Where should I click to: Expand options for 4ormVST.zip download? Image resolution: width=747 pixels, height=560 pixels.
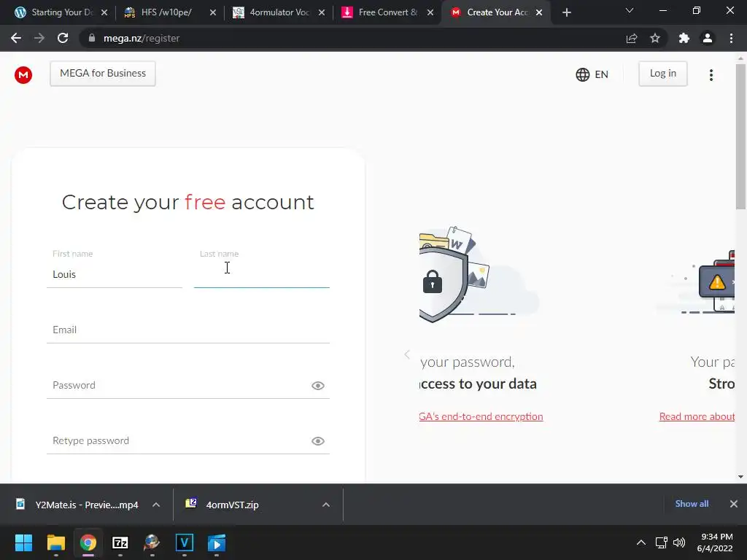(x=326, y=505)
